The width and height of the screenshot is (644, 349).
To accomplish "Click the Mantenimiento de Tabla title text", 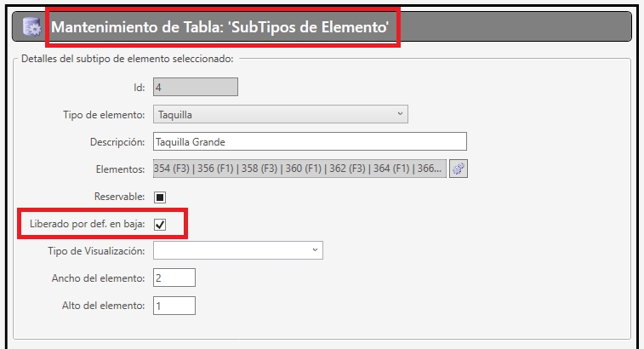I will click(219, 27).
